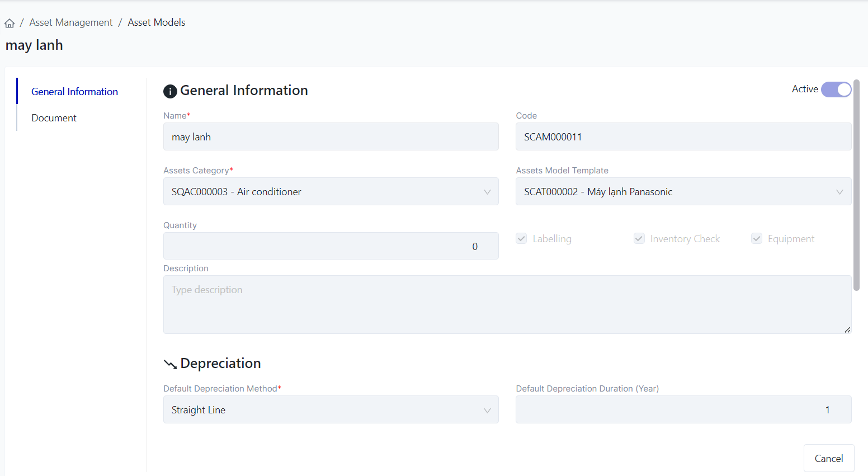Image resolution: width=868 pixels, height=476 pixels.
Task: Focus the Description text area
Action: click(x=507, y=305)
